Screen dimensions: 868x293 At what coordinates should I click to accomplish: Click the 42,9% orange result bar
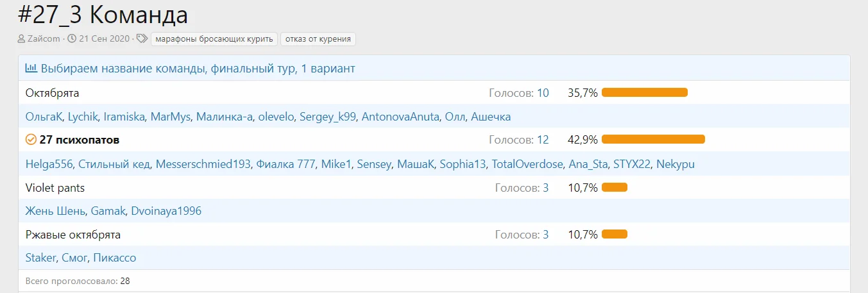653,140
